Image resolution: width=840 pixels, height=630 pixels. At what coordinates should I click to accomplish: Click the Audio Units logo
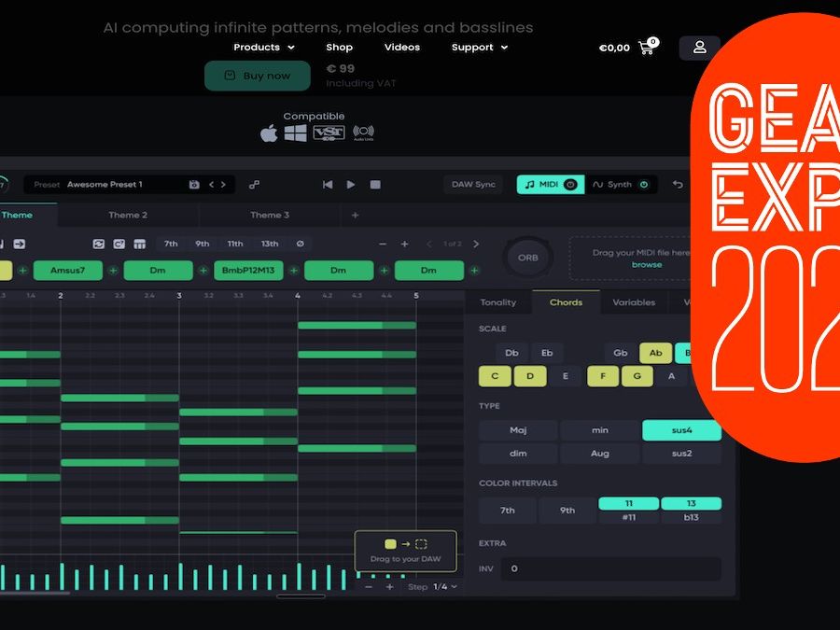click(364, 133)
